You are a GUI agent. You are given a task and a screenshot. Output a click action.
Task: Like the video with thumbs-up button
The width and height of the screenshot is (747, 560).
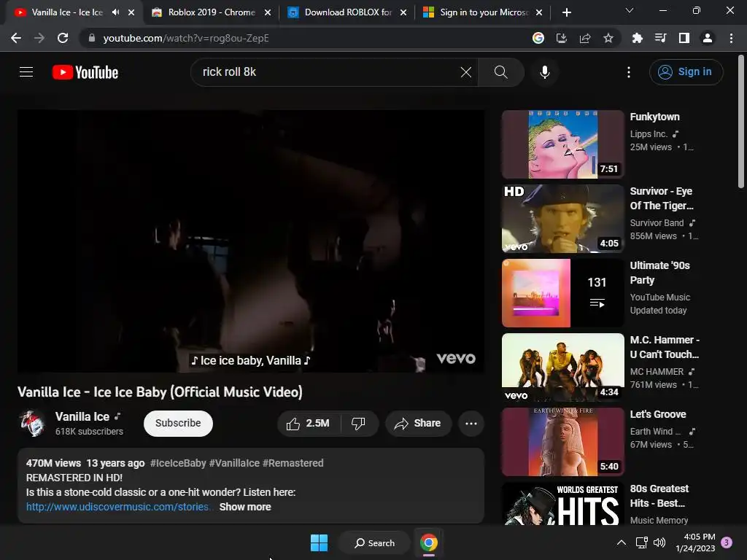(309, 424)
